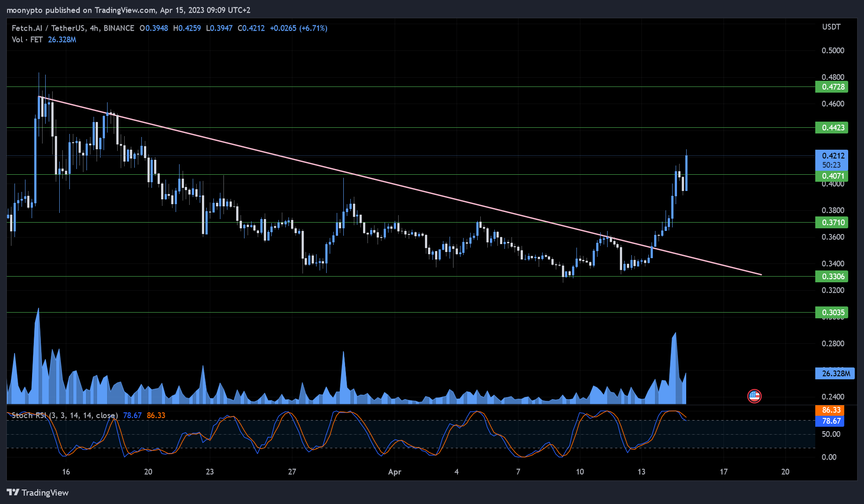Click the US flag economic event icon
The width and height of the screenshot is (864, 504).
click(x=754, y=396)
